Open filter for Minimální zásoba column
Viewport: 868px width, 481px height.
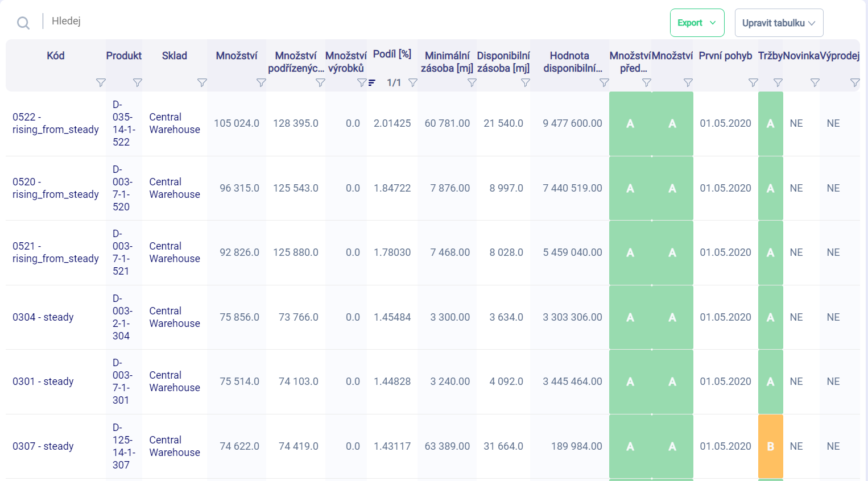[472, 83]
